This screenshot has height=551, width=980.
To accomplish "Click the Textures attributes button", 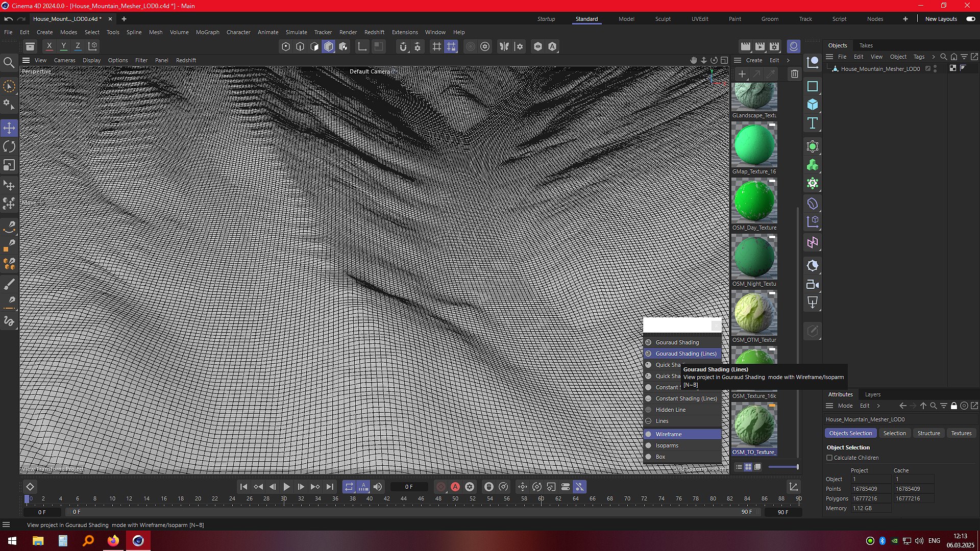I will (961, 433).
